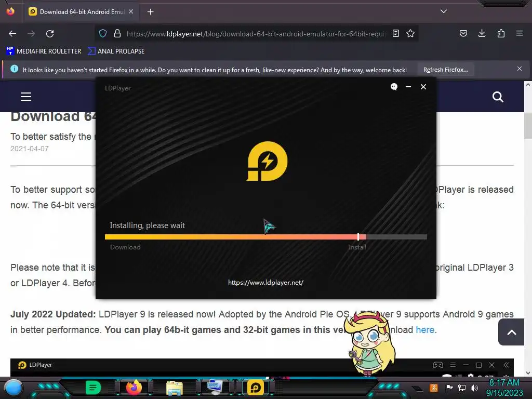The image size is (532, 399).
Task: Click the page vertical scrollbar thumb
Action: 528,125
